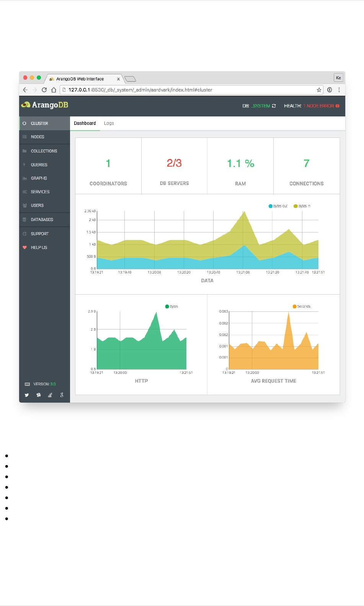364x606 pixels.
Task: Open the Stack Overflow icon in sidebar footer
Action: (50, 395)
